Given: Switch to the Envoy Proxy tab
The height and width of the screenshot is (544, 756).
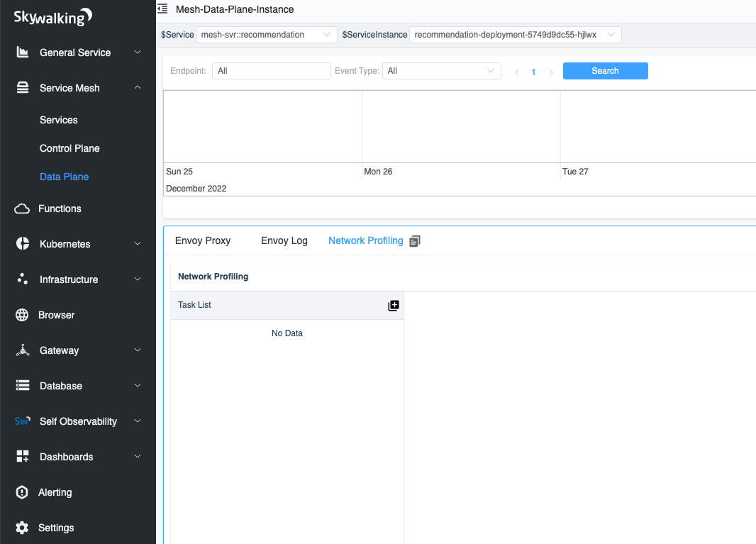Looking at the screenshot, I should pos(203,240).
